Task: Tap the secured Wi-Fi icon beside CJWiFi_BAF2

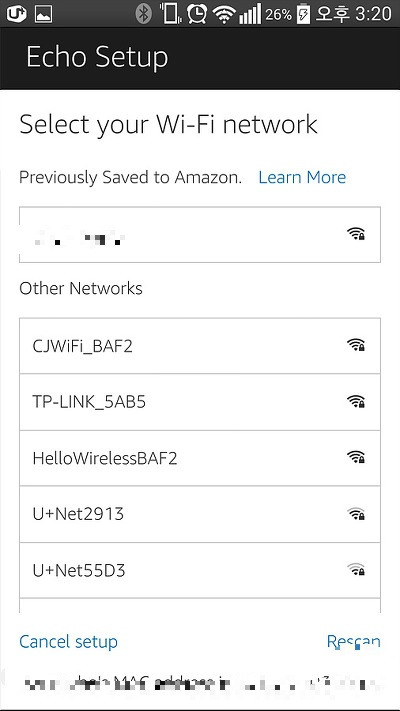Action: pyautogui.click(x=356, y=345)
